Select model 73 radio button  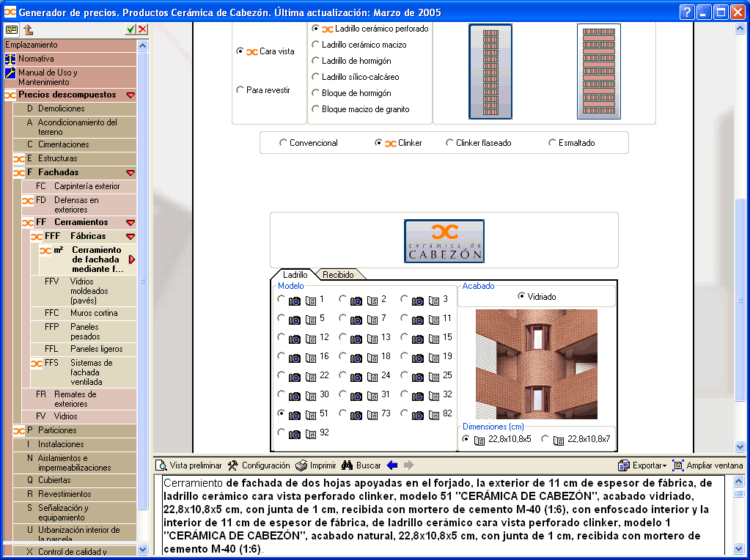(x=343, y=414)
